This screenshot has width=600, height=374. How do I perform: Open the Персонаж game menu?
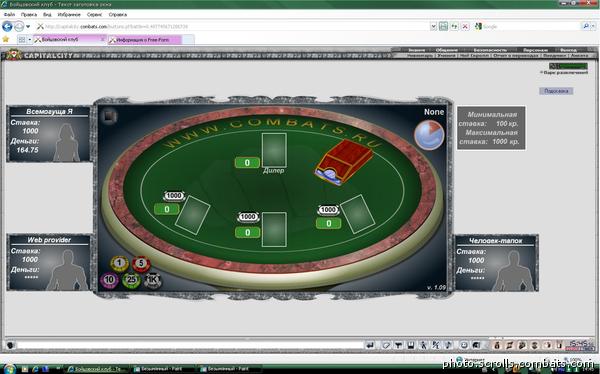535,50
